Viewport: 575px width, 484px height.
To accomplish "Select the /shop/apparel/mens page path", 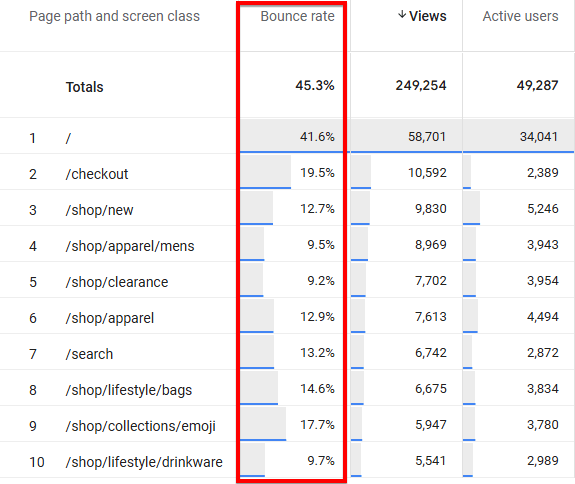I will click(x=130, y=246).
